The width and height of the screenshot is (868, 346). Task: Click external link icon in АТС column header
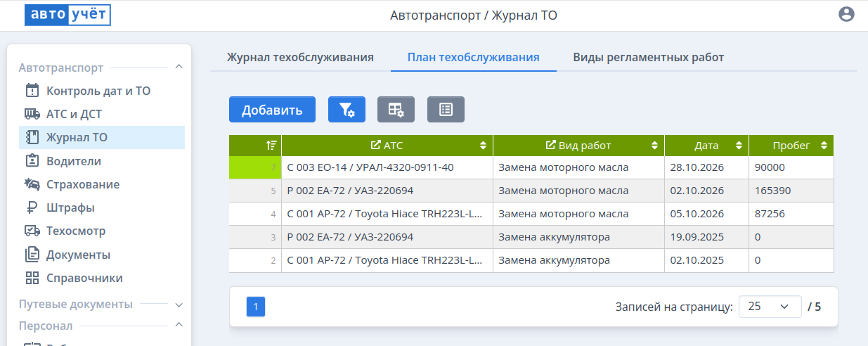(375, 146)
